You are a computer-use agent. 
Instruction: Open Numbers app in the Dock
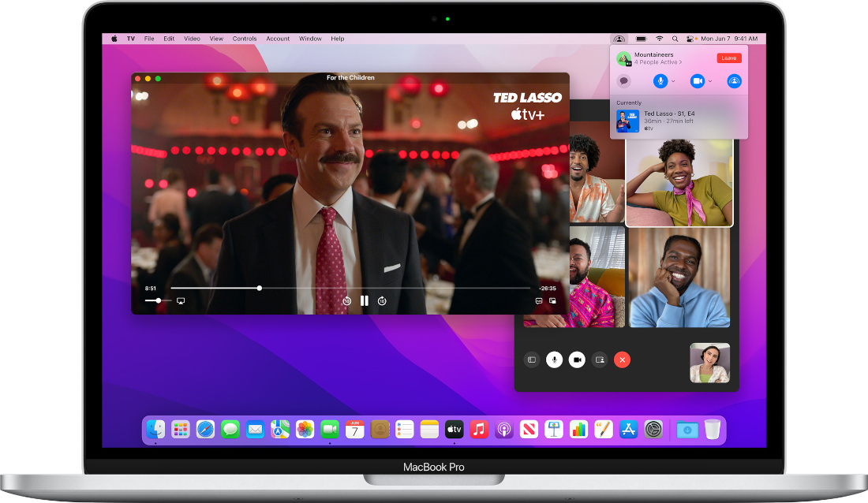(579, 430)
